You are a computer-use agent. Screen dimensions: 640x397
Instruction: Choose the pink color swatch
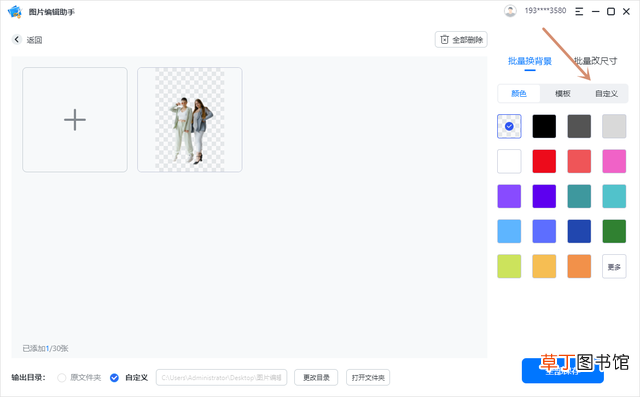point(614,161)
